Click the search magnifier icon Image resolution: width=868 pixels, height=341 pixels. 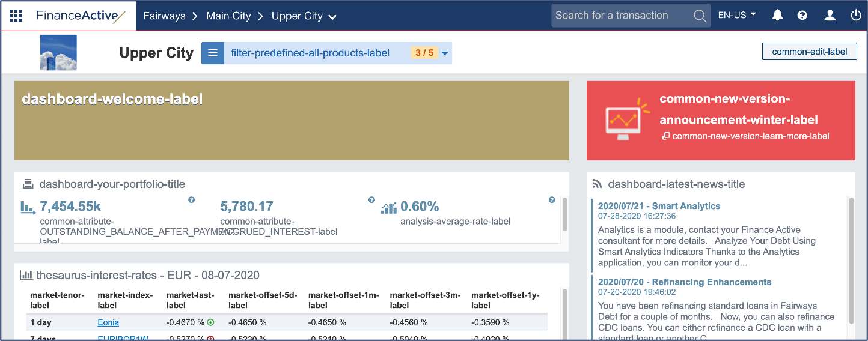tap(700, 16)
